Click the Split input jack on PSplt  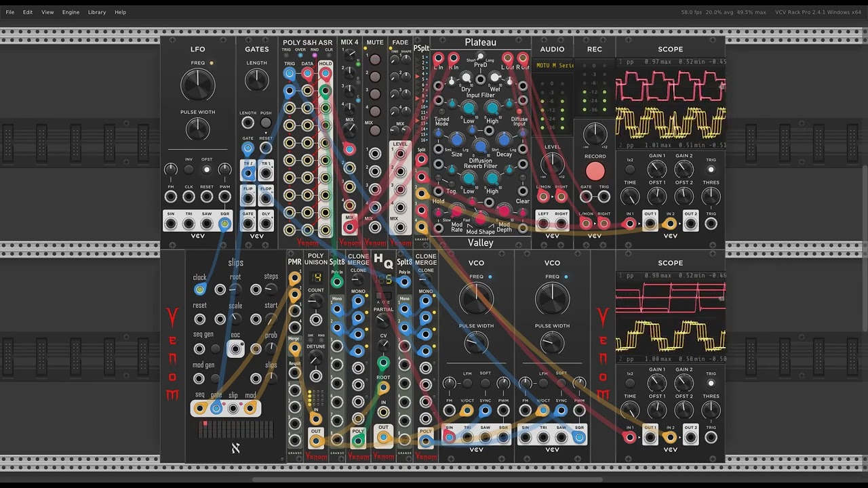tap(422, 160)
